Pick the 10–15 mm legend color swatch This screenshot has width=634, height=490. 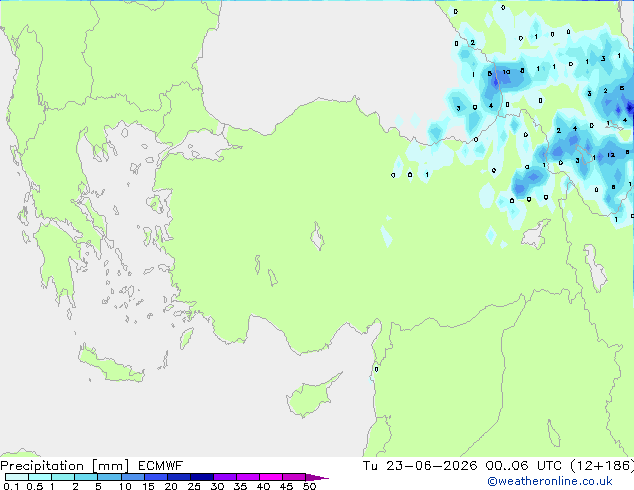(x=132, y=477)
